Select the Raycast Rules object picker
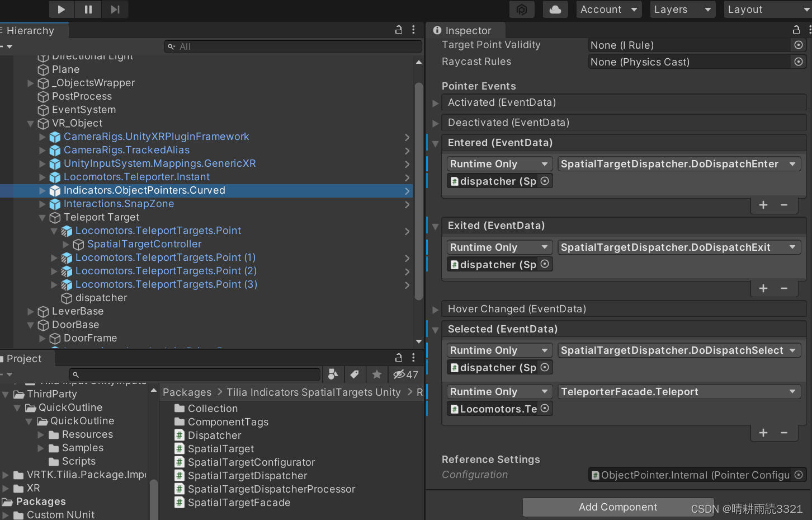The width and height of the screenshot is (812, 520). point(799,62)
